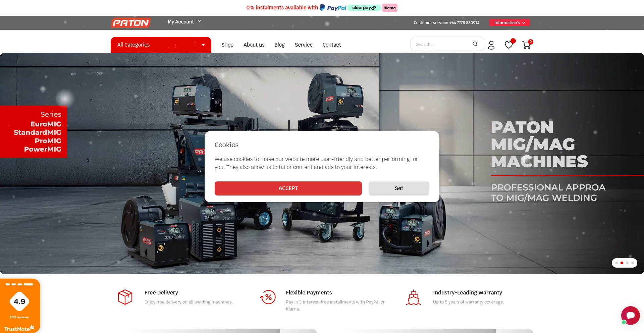Open the wishlist heart icon
The width and height of the screenshot is (644, 333).
pyautogui.click(x=509, y=44)
